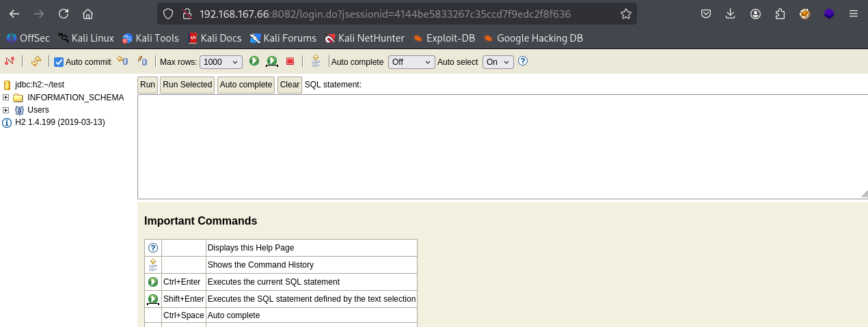
Task: Click the Refresh database tree icon
Action: pyautogui.click(x=36, y=61)
